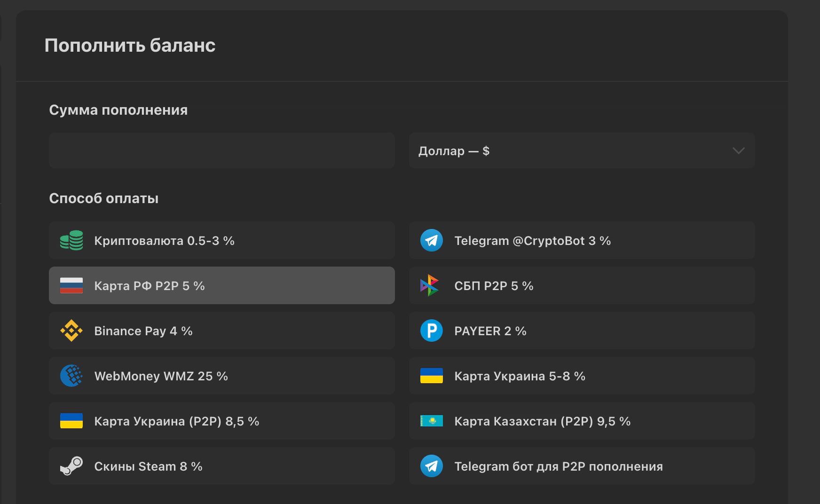Choose Карта РФ P2P 5 % option
The width and height of the screenshot is (820, 504).
click(221, 285)
